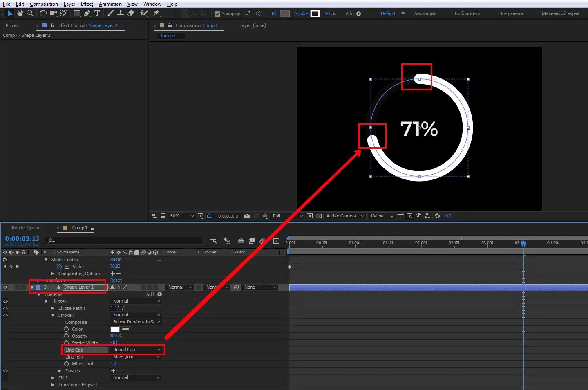Open the viewer magnification 50% dropdown
Image resolution: width=588 pixels, height=390 pixels.
(x=181, y=216)
